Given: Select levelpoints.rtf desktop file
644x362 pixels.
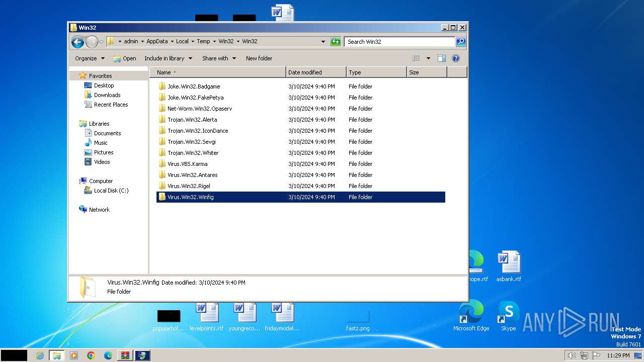Looking at the screenshot, I should click(207, 316).
